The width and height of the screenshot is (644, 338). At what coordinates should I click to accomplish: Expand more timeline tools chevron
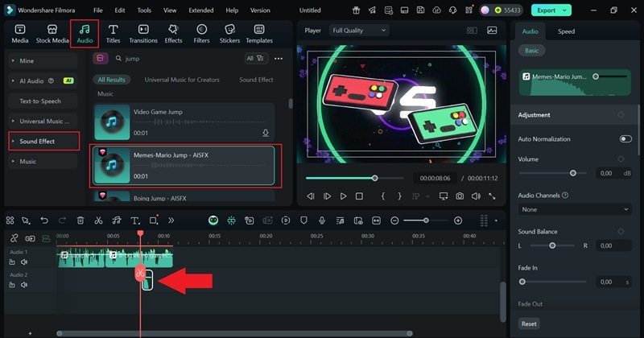pyautogui.click(x=171, y=221)
